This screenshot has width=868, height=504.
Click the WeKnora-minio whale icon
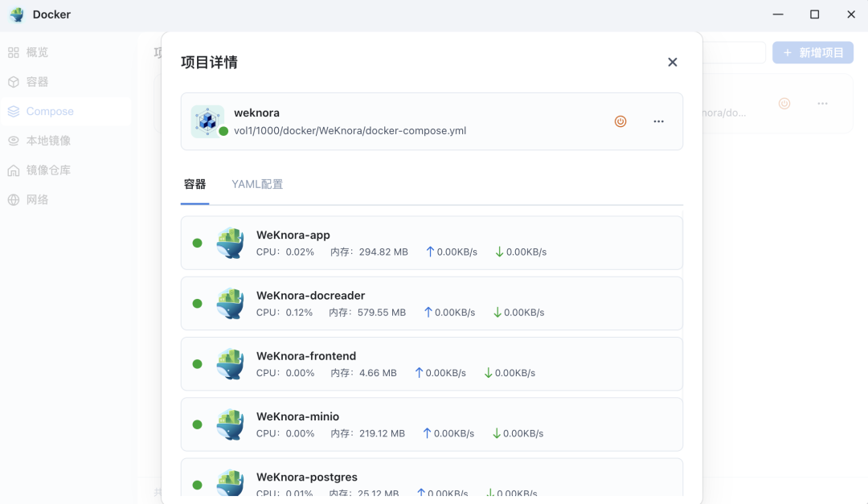[231, 424]
